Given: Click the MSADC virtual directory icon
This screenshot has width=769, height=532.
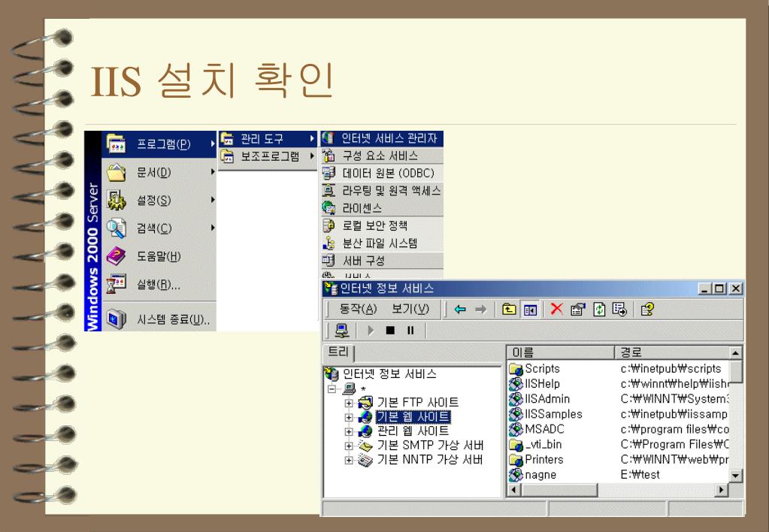Looking at the screenshot, I should pos(516,430).
